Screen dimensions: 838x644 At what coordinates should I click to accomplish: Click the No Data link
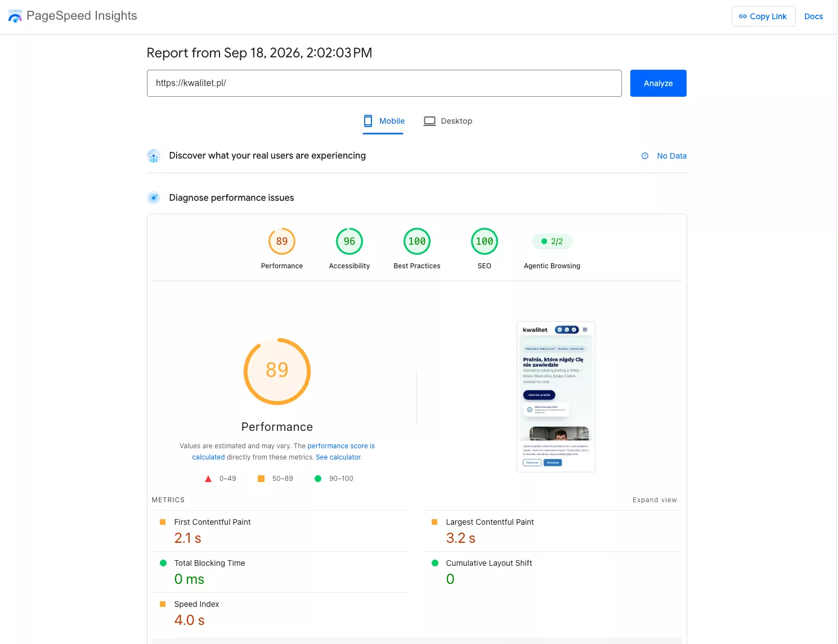point(671,156)
